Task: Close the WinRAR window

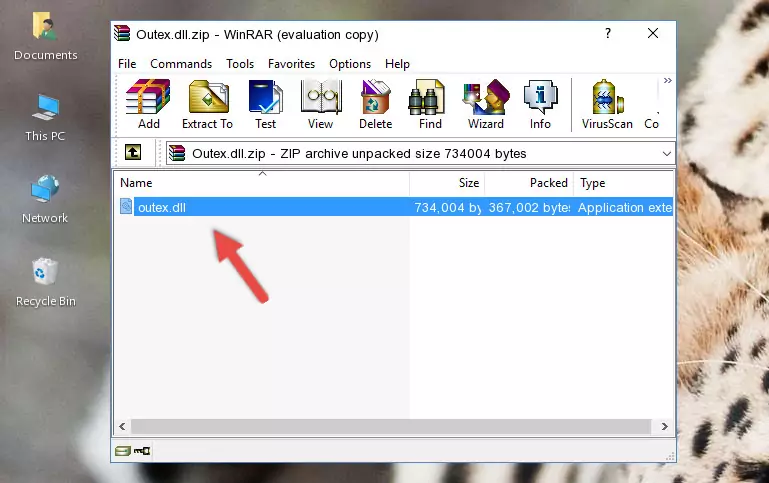Action: 653,33
